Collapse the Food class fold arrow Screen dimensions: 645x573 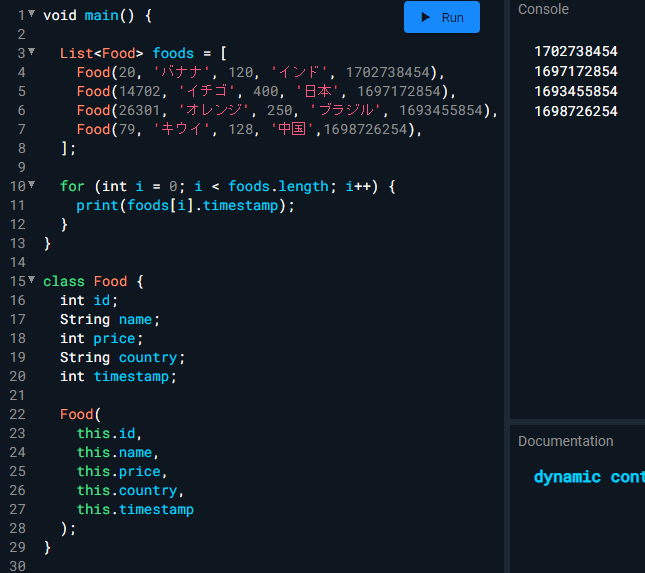click(x=31, y=280)
